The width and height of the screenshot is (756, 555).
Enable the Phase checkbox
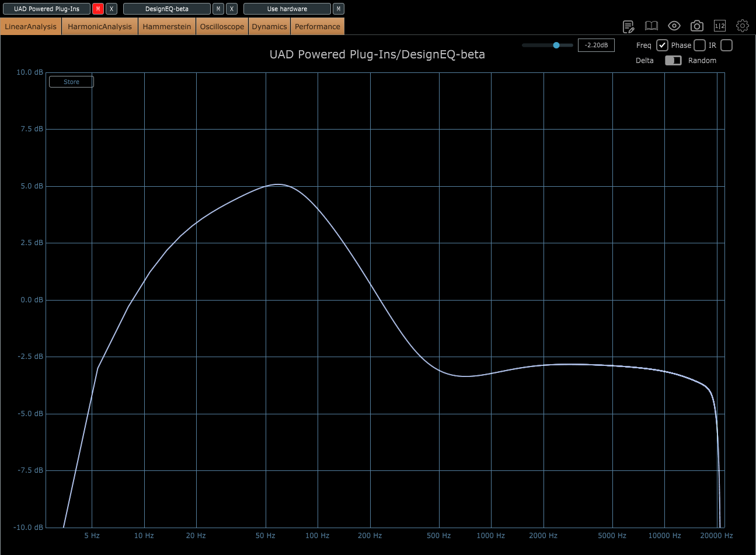pos(699,46)
